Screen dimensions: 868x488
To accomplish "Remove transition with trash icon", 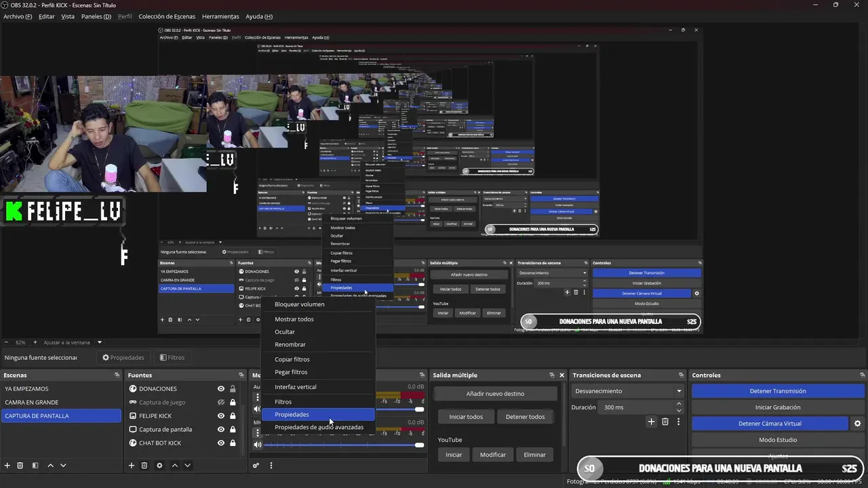I will click(x=665, y=422).
